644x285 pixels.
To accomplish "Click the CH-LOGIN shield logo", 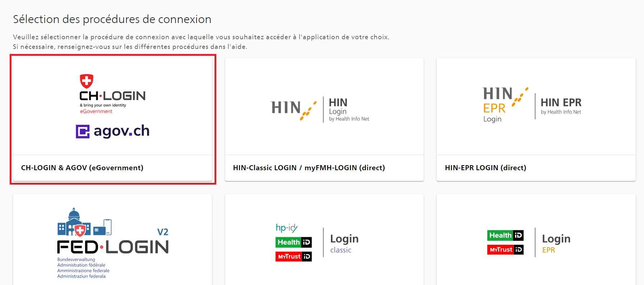I will pyautogui.click(x=86, y=81).
